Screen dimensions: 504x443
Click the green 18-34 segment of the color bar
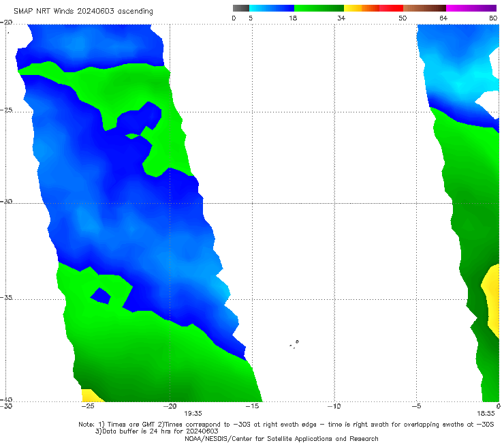pyautogui.click(x=319, y=8)
